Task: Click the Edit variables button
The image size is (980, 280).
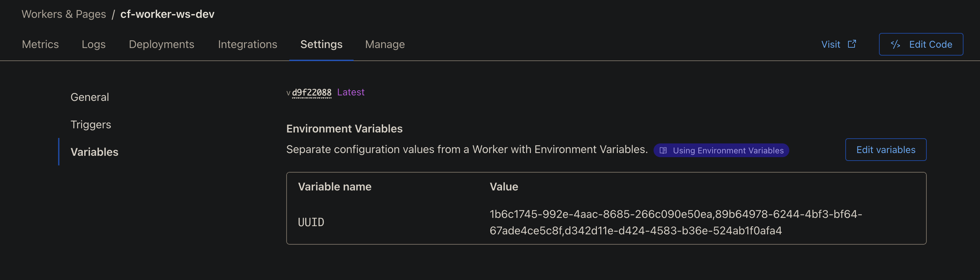Action: click(885, 150)
